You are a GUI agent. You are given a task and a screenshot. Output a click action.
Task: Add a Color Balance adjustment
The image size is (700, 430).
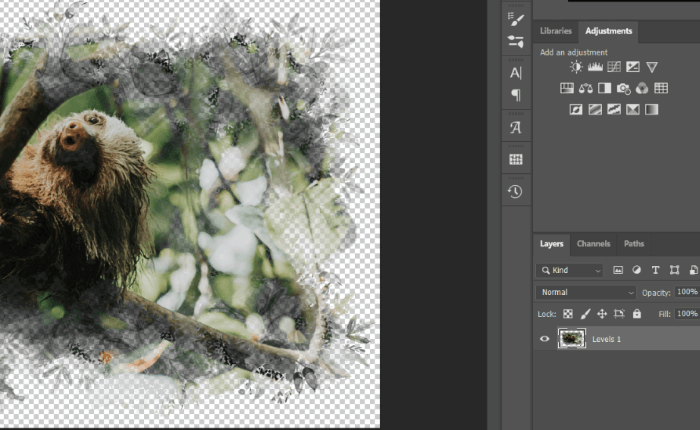tap(586, 88)
